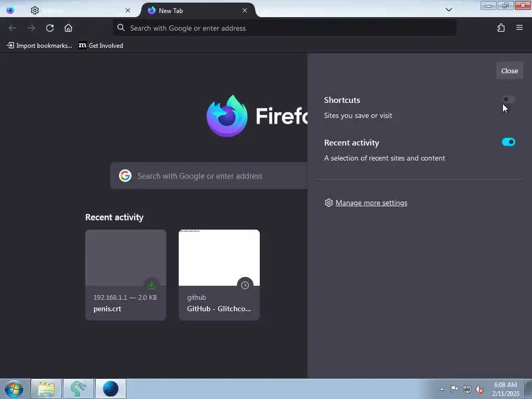Close the customize panel
The height and width of the screenshot is (399, 532).
pyautogui.click(x=509, y=71)
